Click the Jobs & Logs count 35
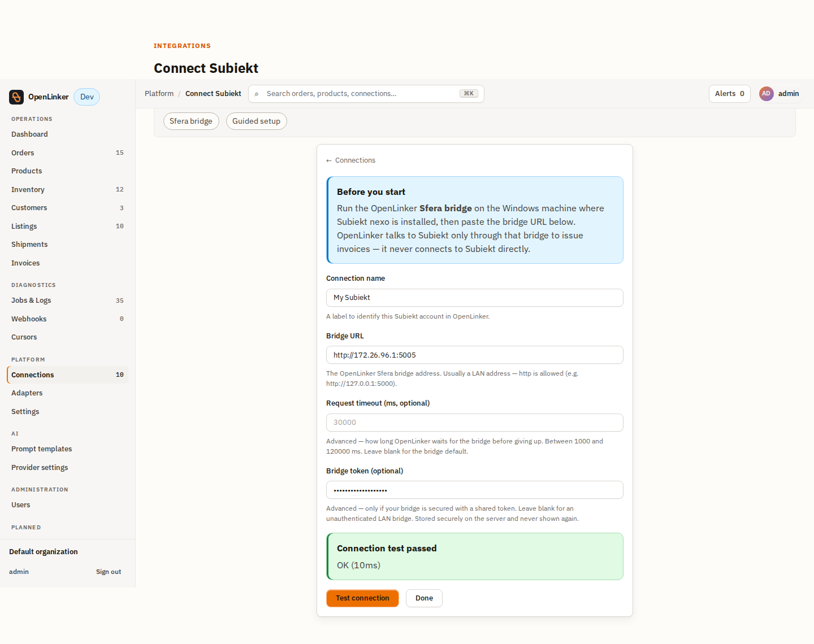Viewport: 814px width, 644px height. click(x=120, y=301)
